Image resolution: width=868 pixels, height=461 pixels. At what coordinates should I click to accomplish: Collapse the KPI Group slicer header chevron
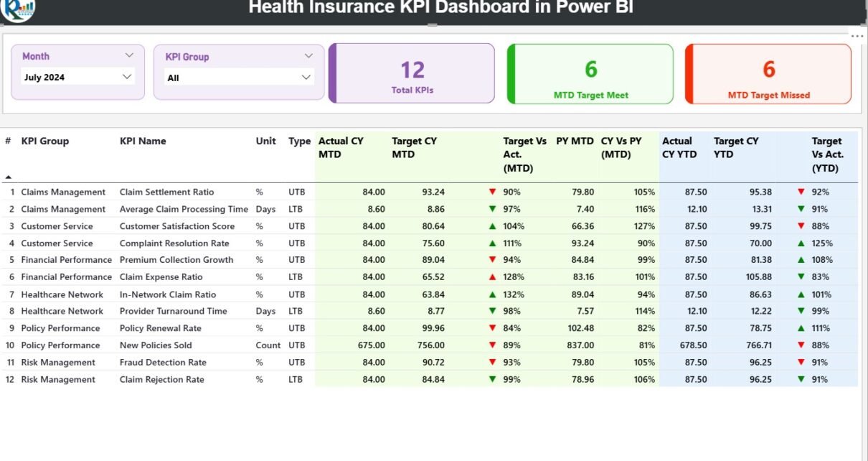pos(308,56)
